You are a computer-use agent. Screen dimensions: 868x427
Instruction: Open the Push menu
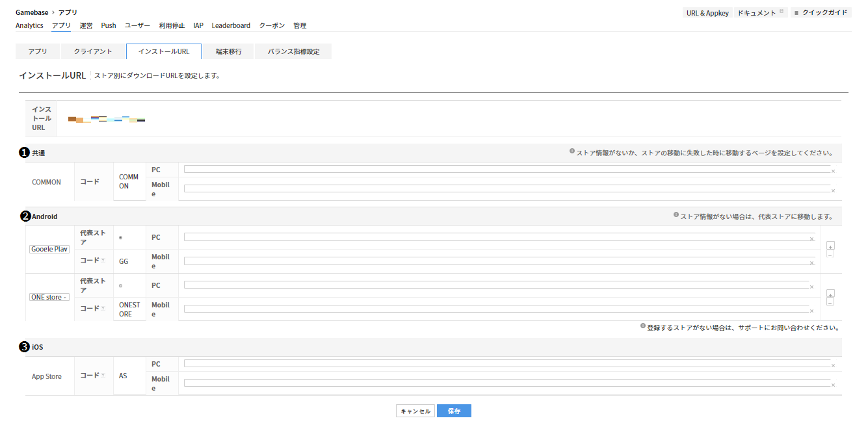[x=109, y=26]
